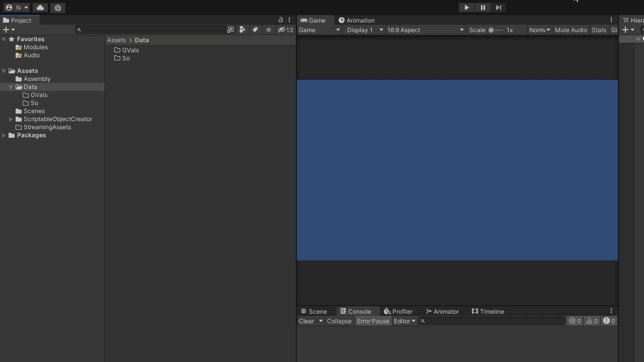Viewport: 644px width, 362px height.
Task: Click the Plastic SCM version control icon
Action: tap(57, 8)
